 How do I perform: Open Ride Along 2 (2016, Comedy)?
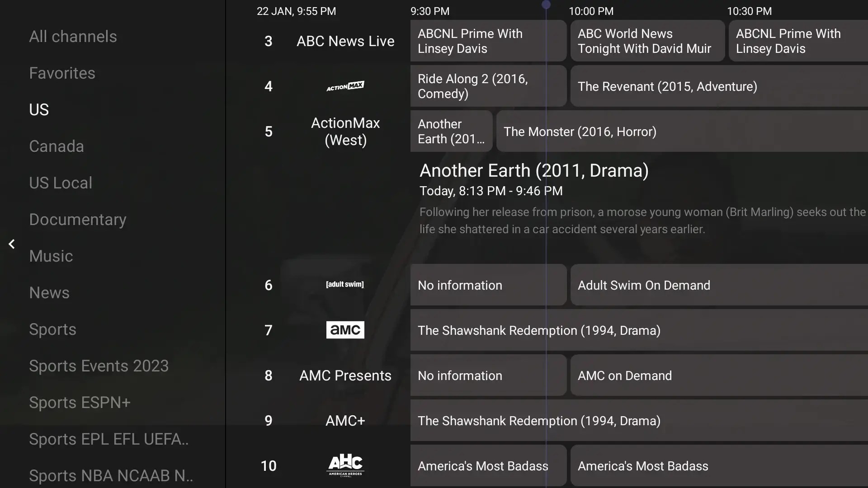coord(488,86)
